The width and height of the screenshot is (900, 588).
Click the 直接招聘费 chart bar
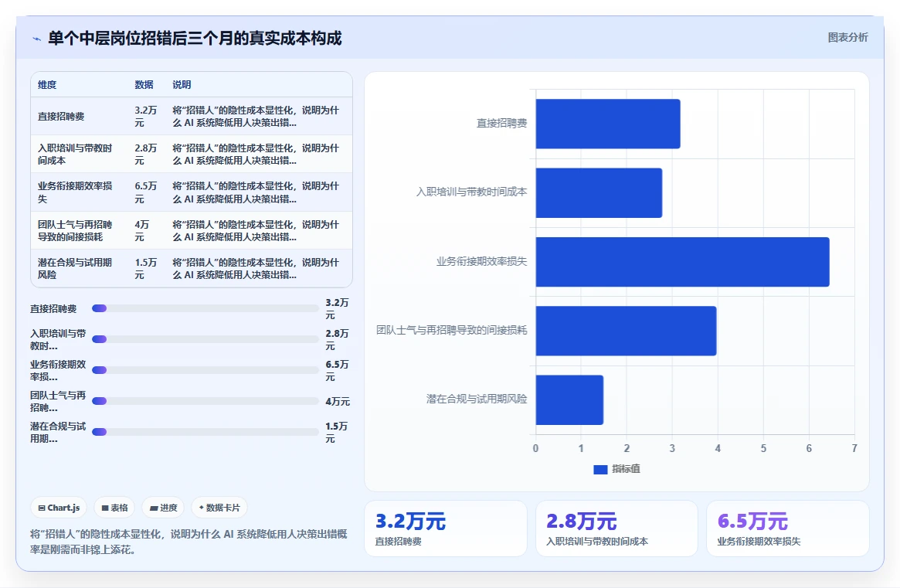608,124
